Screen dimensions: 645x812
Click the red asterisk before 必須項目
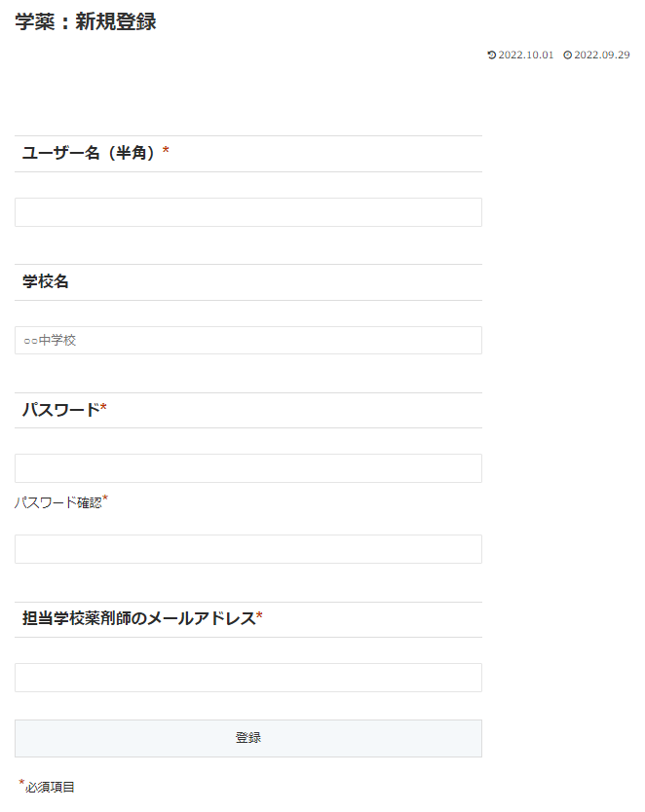click(x=21, y=783)
